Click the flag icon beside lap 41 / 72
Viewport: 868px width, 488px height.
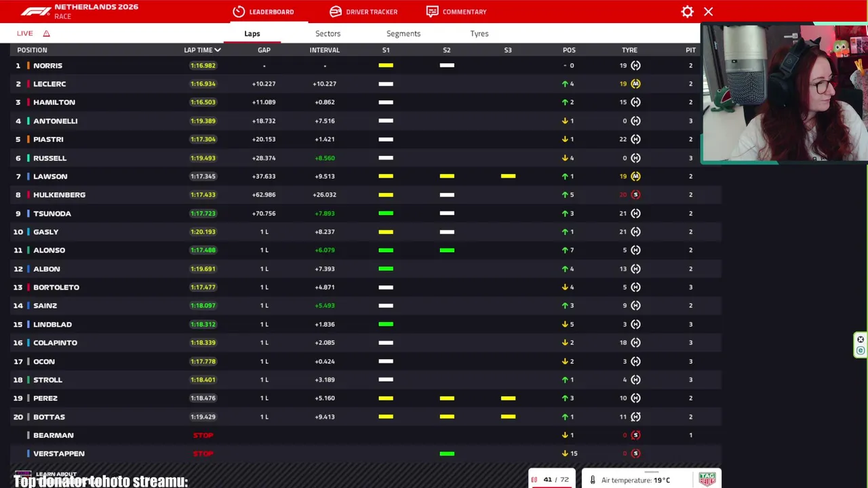[x=534, y=480]
